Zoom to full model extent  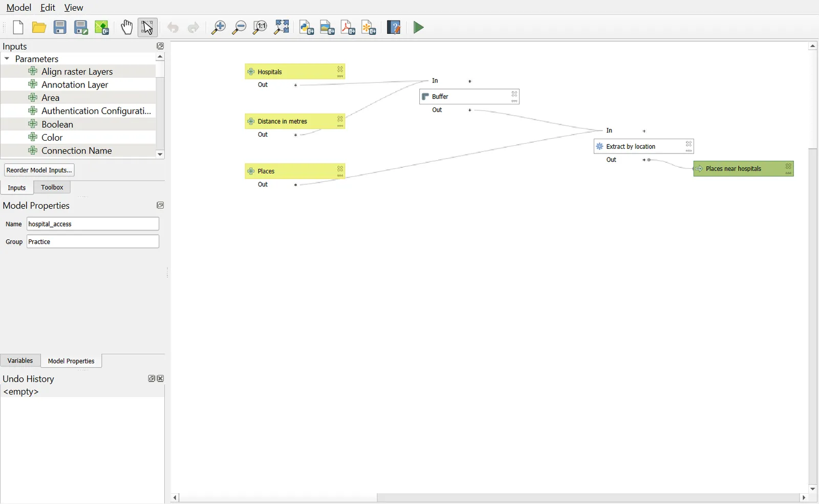tap(282, 28)
